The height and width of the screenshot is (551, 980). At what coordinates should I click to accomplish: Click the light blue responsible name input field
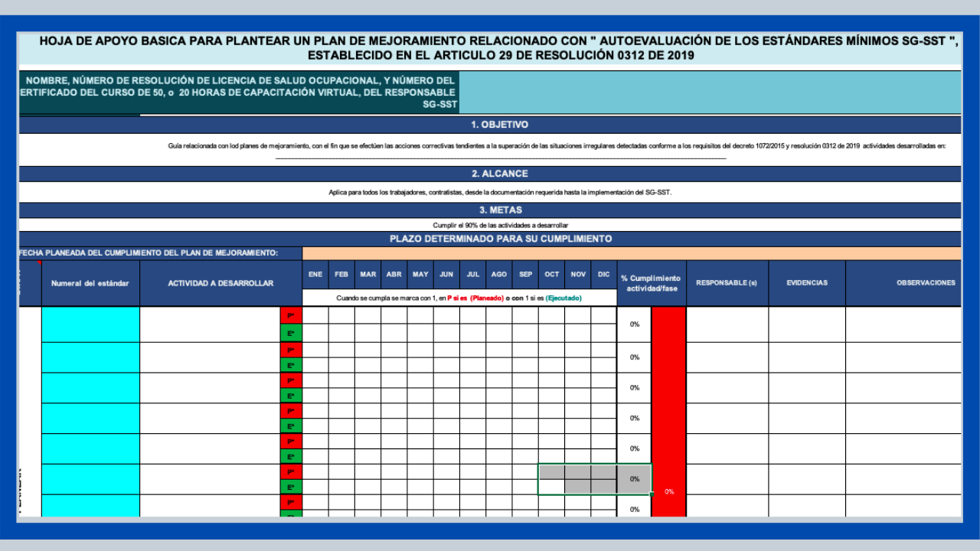[x=710, y=93]
